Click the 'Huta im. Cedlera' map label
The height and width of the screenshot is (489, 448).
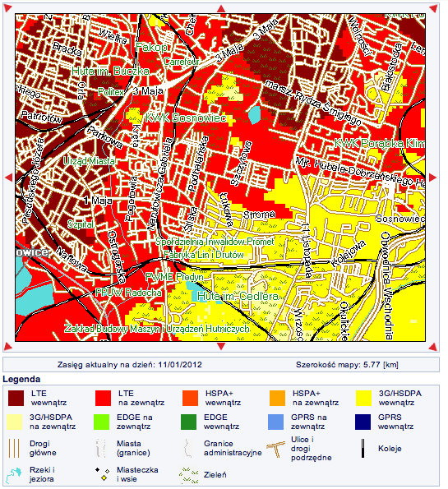[x=238, y=296]
